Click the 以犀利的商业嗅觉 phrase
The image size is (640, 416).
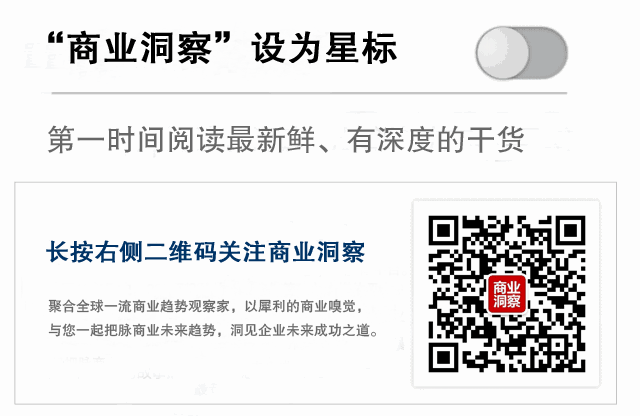[300, 306]
